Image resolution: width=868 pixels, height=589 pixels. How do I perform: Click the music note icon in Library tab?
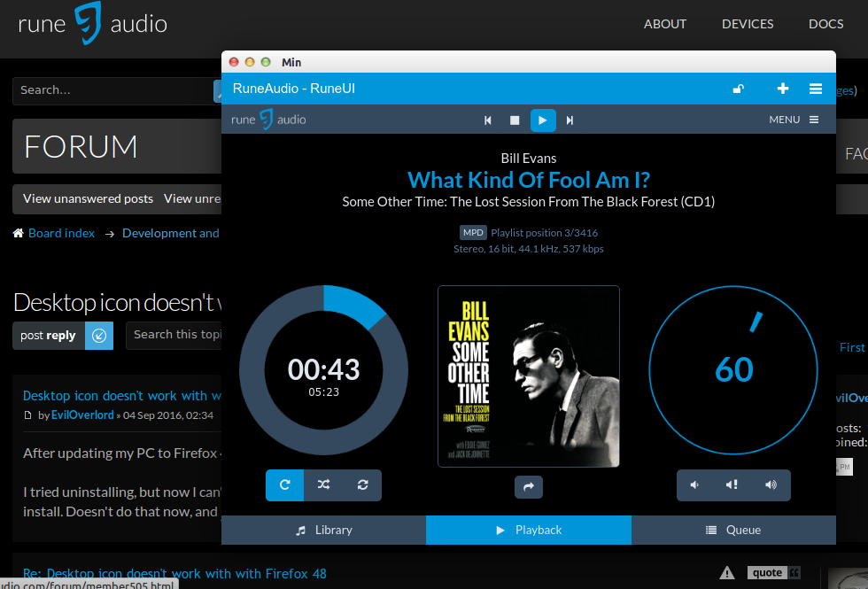tap(300, 531)
